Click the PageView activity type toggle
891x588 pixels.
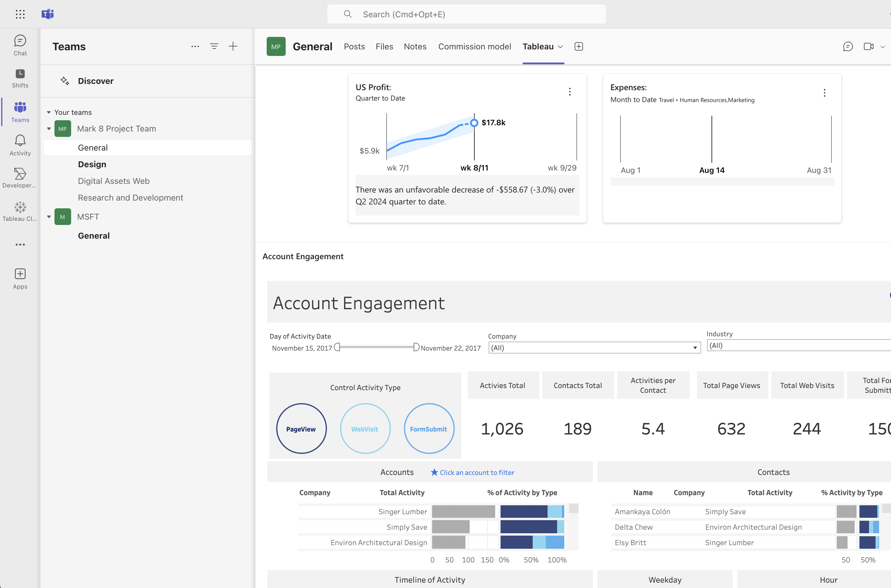pyautogui.click(x=301, y=429)
